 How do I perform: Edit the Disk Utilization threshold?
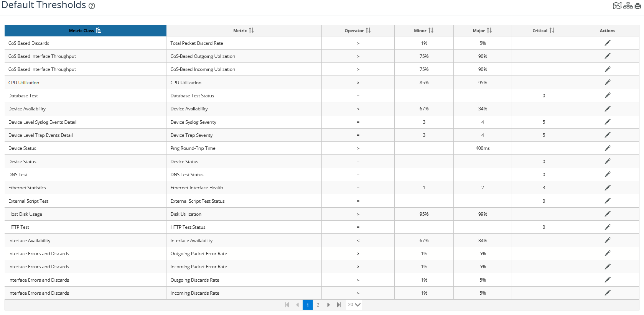(x=607, y=214)
